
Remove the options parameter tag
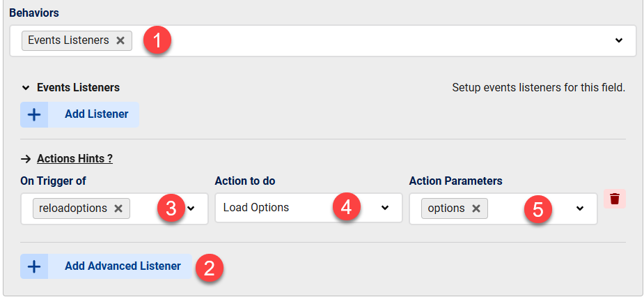click(x=476, y=208)
